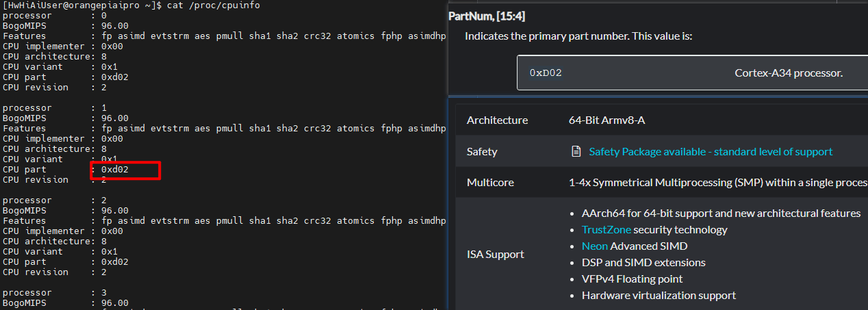Select the 0xD02 value in the table

click(546, 73)
